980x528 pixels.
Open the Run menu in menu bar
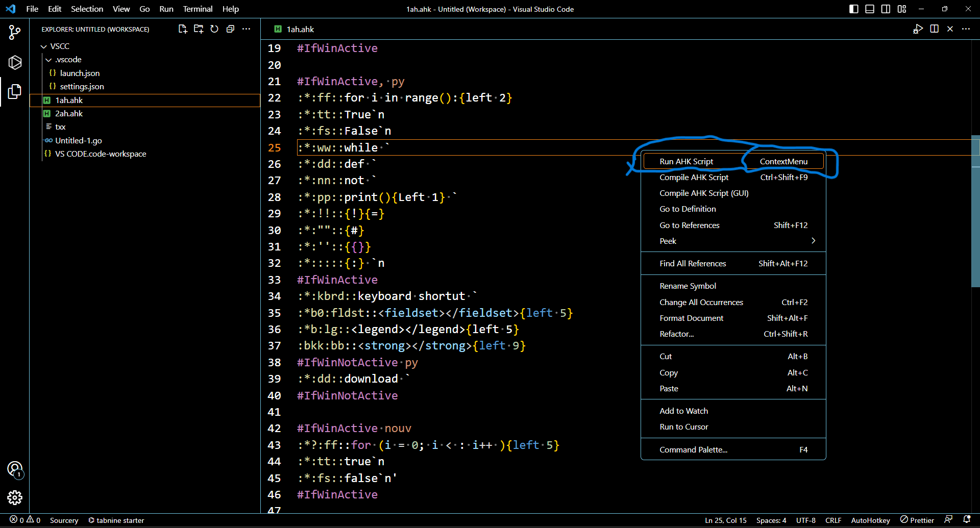(166, 9)
